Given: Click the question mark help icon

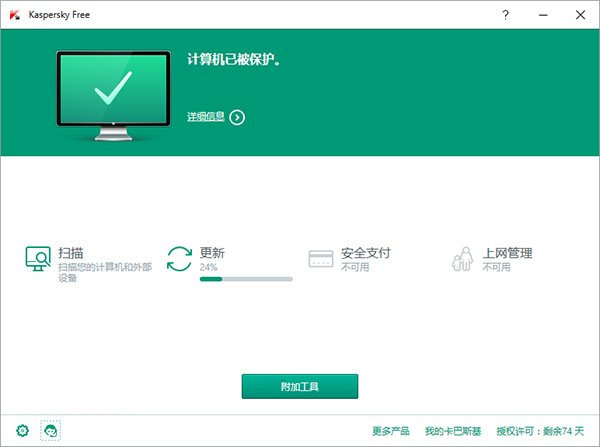Looking at the screenshot, I should [505, 14].
